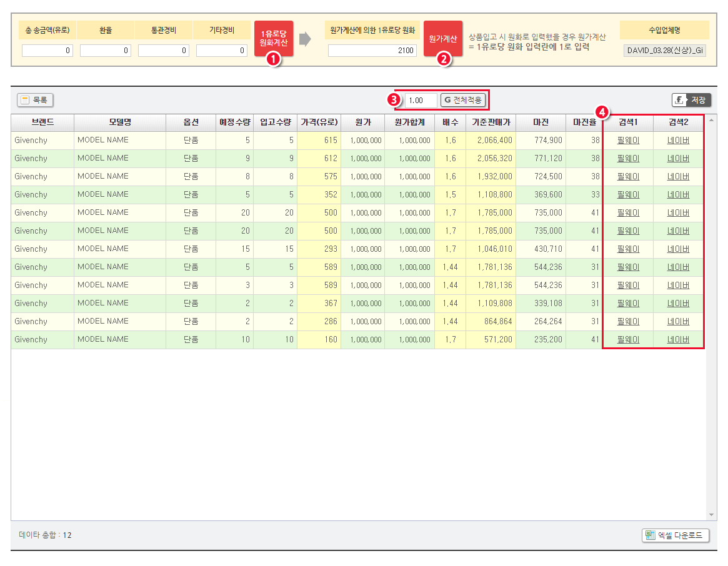Open 네이버 link in the 575 price row

tap(679, 176)
